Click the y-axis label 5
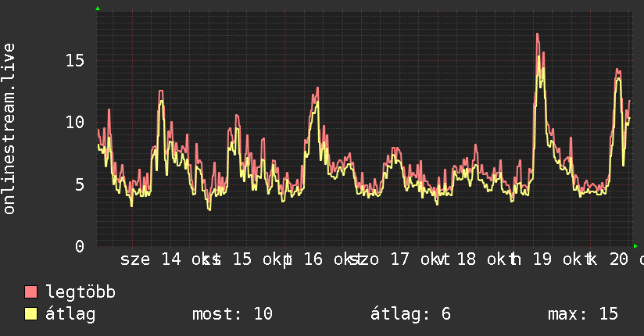The height and width of the screenshot is (336, 644). click(80, 184)
